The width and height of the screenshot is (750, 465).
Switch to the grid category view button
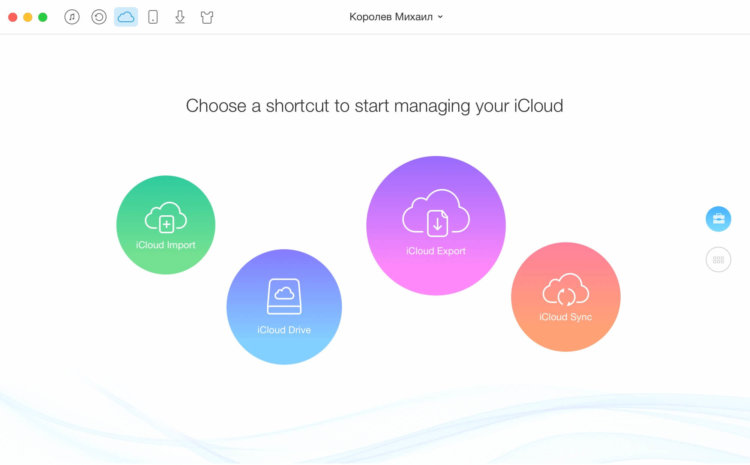(718, 260)
